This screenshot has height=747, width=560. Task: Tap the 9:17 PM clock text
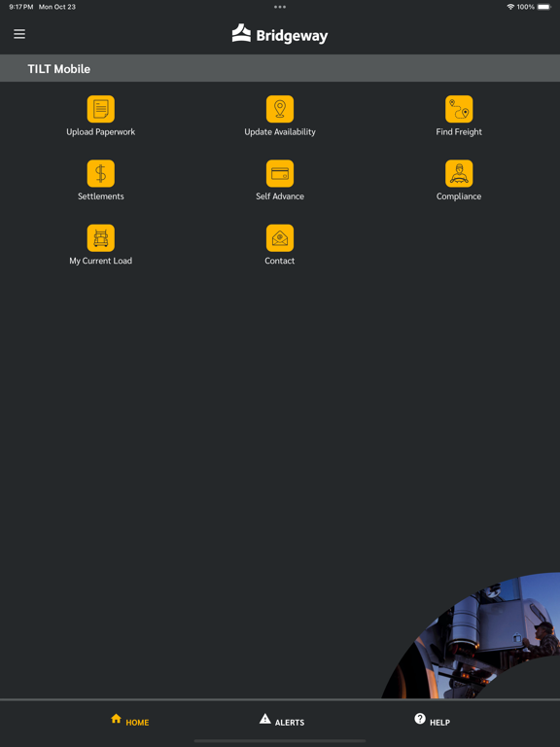point(21,7)
